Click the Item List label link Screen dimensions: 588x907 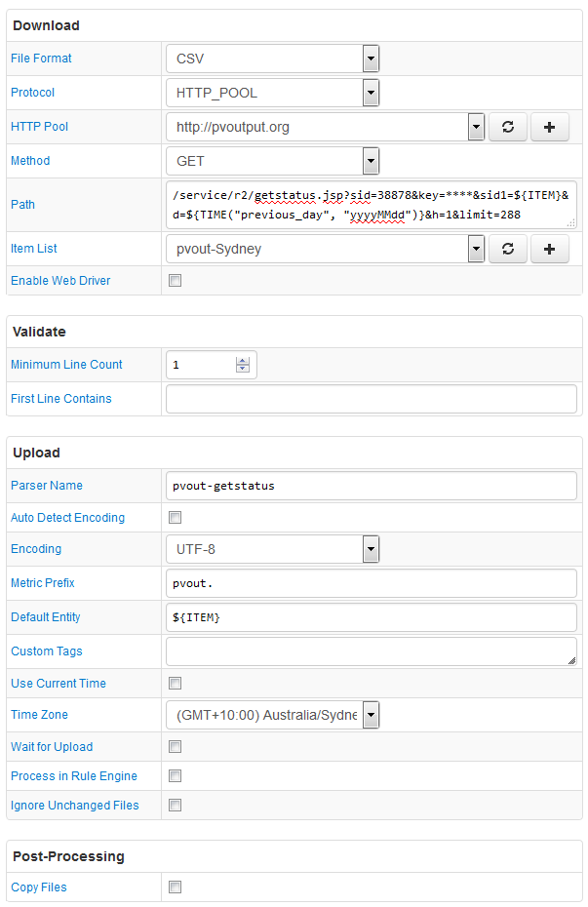point(33,249)
